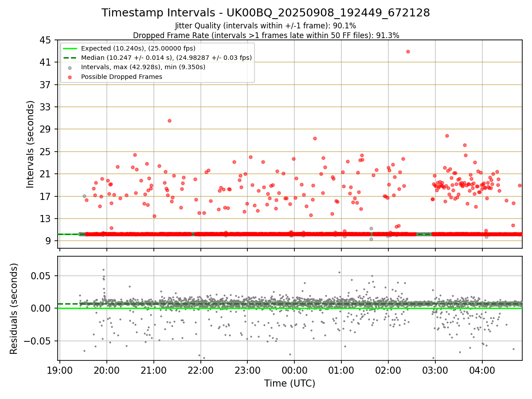Click the x-axis tick label '01:00'
Viewport: 532px width, 399px height.
[341, 370]
